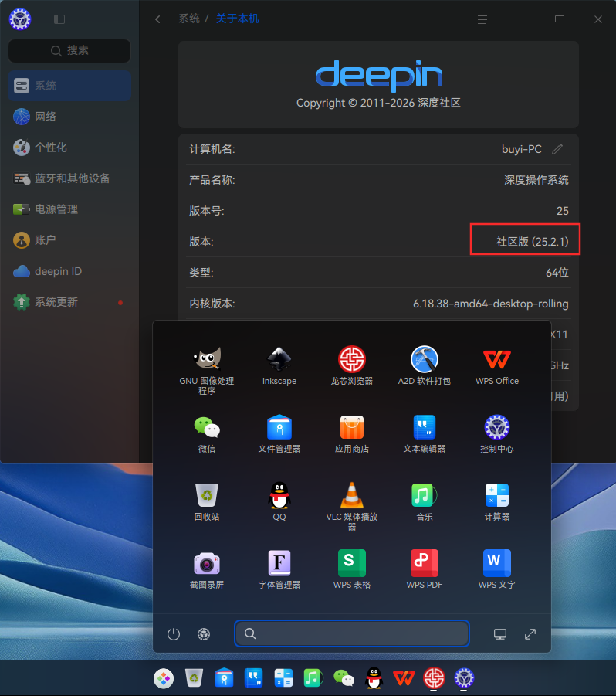Open WPS Office from the dock

click(x=404, y=678)
